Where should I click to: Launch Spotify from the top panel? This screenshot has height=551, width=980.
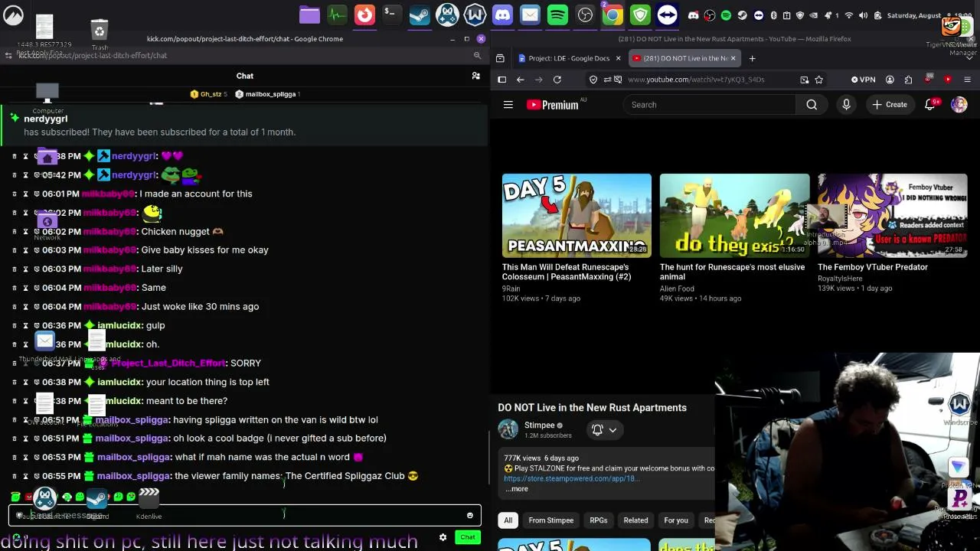click(557, 15)
